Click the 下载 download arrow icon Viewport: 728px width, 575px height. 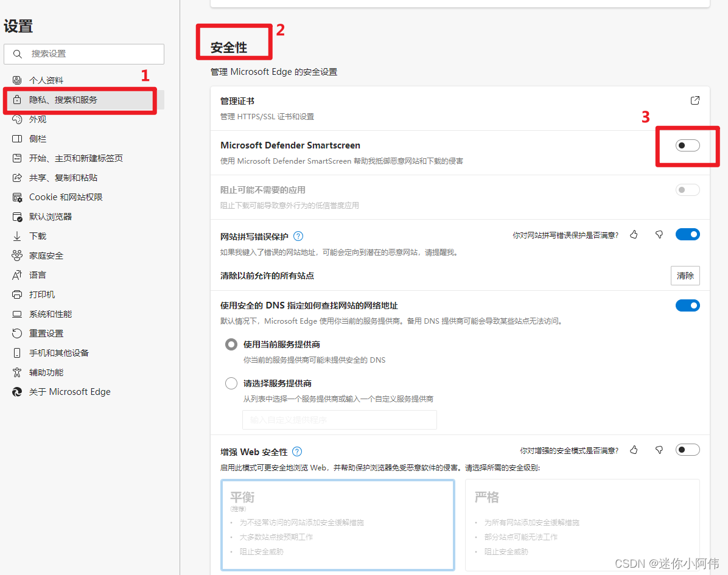(17, 236)
